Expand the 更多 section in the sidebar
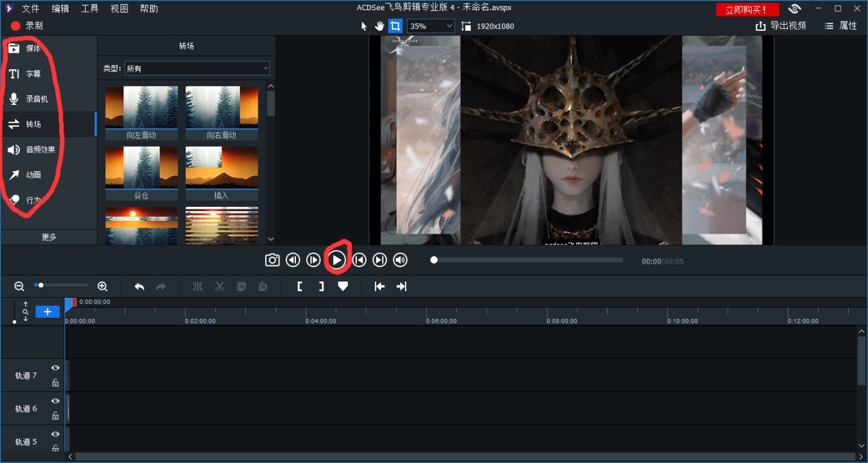This screenshot has height=463, width=868. (49, 237)
